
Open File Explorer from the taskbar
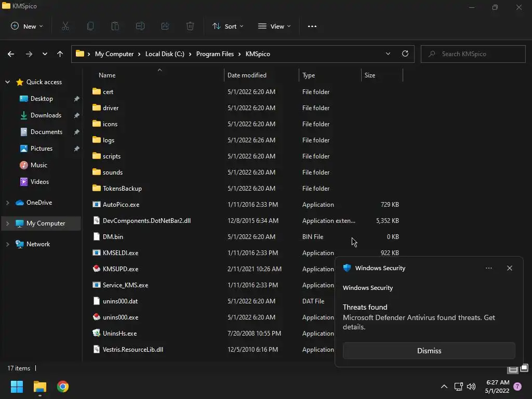click(x=39, y=387)
